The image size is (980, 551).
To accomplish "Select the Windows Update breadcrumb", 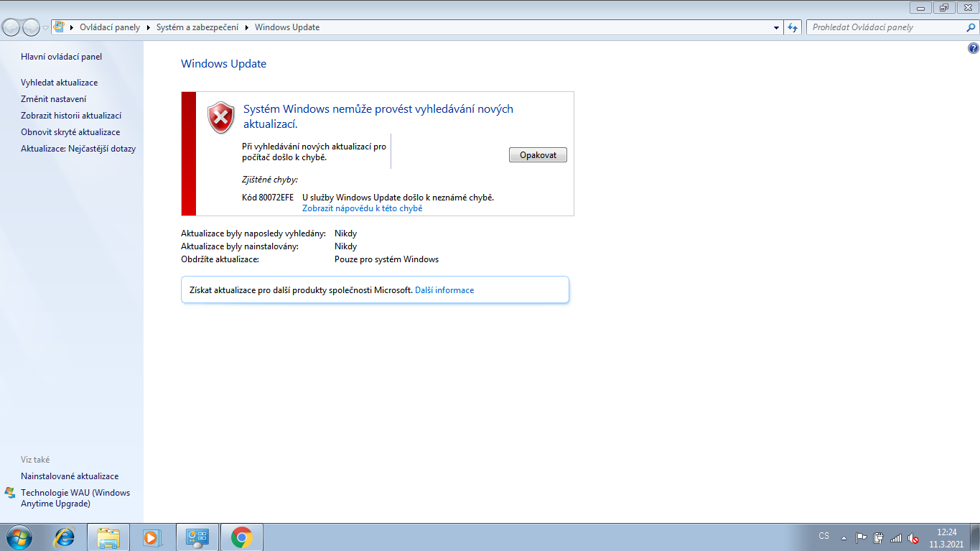I will coord(287,27).
